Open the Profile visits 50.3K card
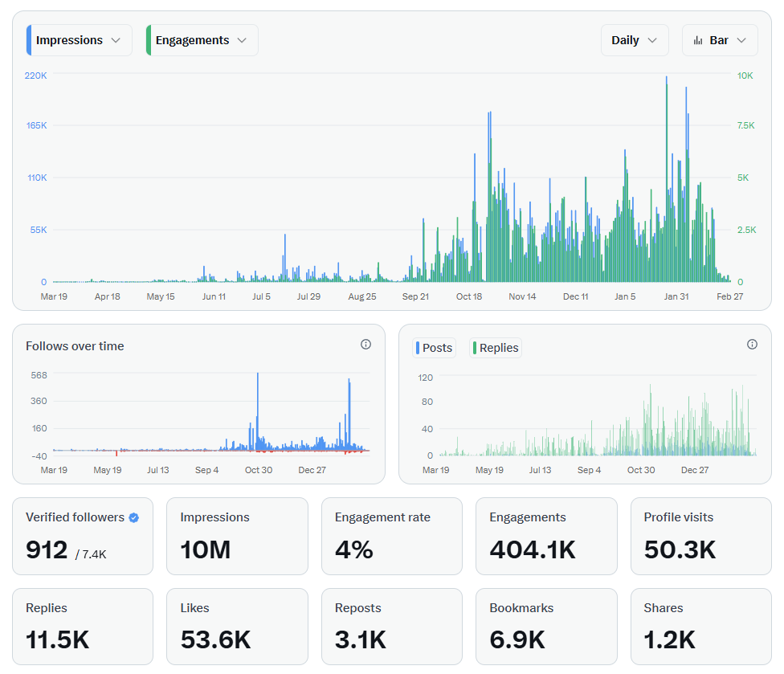This screenshot has height=674, width=784. [x=701, y=536]
